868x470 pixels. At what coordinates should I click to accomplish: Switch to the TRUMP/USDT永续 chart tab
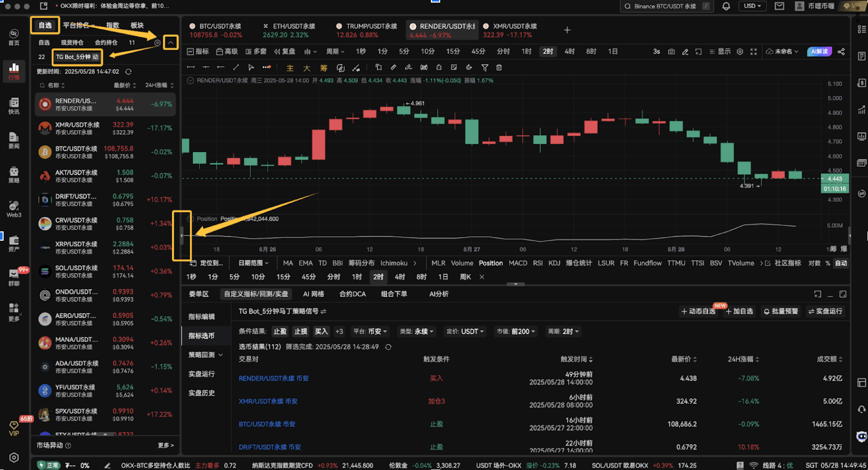tap(367, 30)
